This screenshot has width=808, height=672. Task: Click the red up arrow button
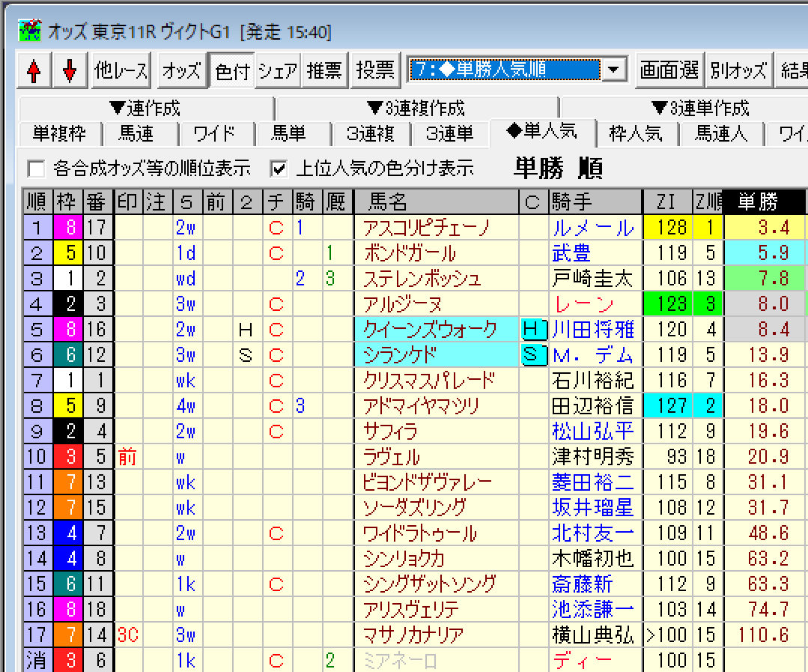(33, 71)
